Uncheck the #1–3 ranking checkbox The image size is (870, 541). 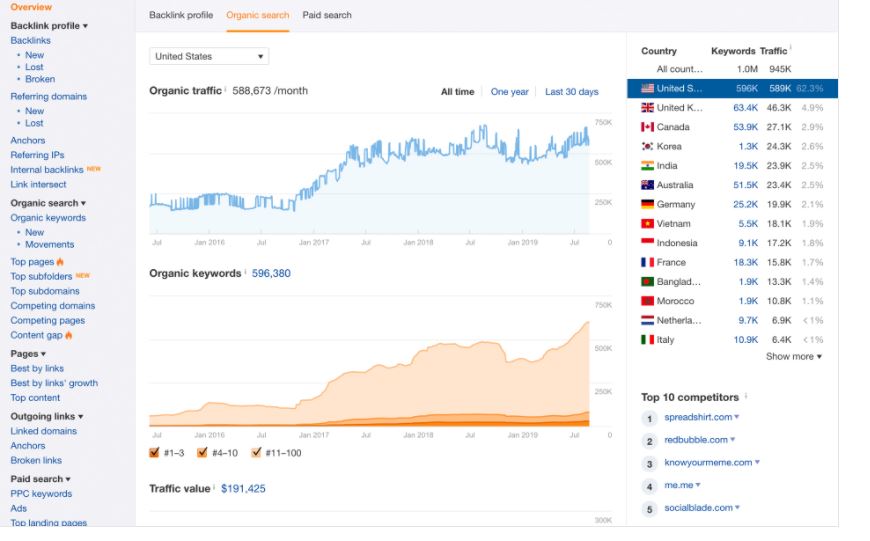tap(154, 452)
